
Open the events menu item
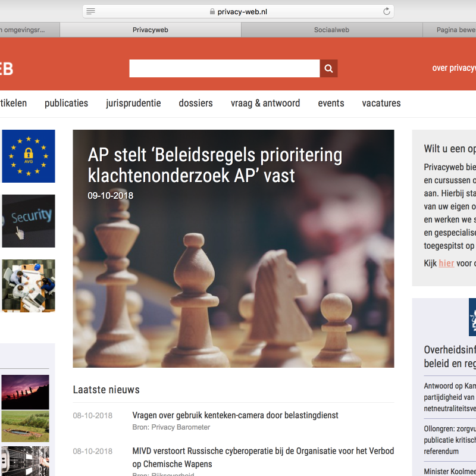point(331,103)
